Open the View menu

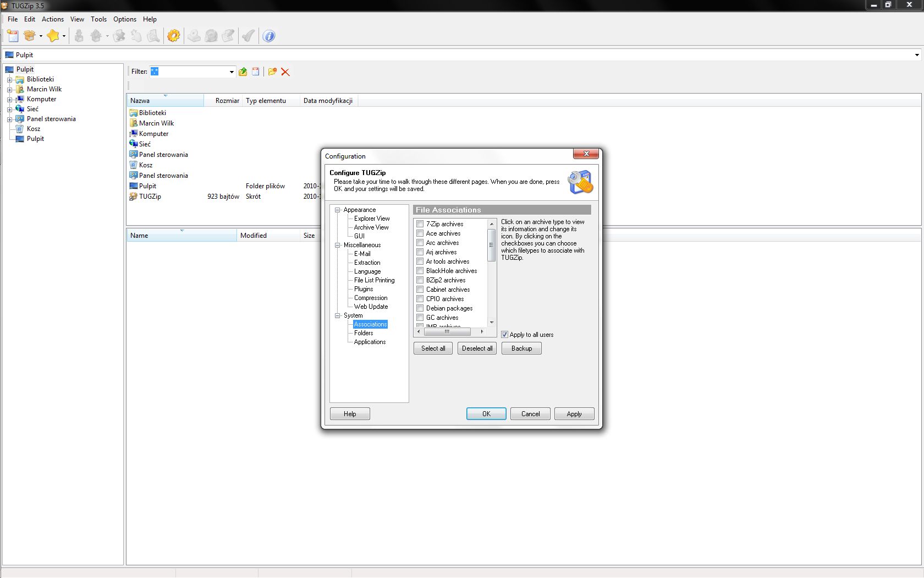[x=77, y=19]
